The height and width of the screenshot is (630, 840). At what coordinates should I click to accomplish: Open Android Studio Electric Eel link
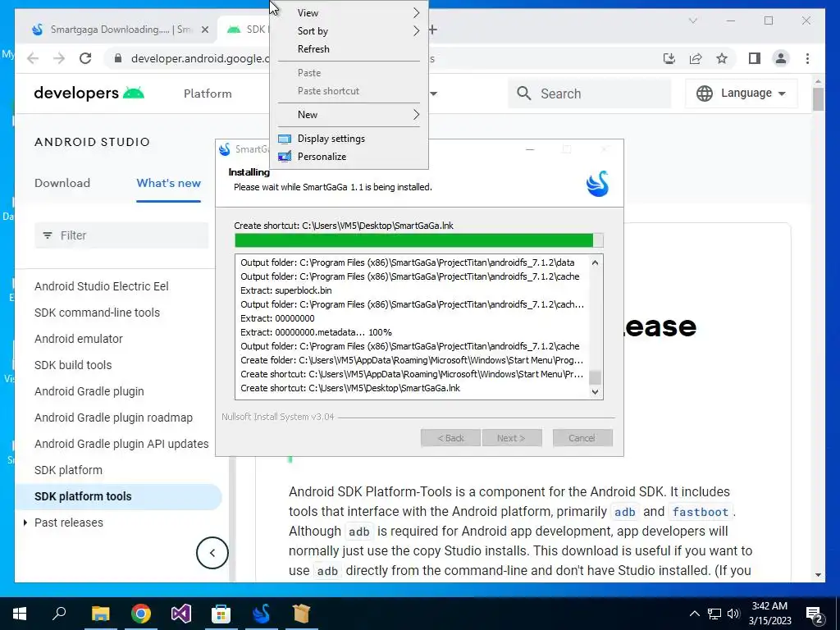[x=101, y=286]
